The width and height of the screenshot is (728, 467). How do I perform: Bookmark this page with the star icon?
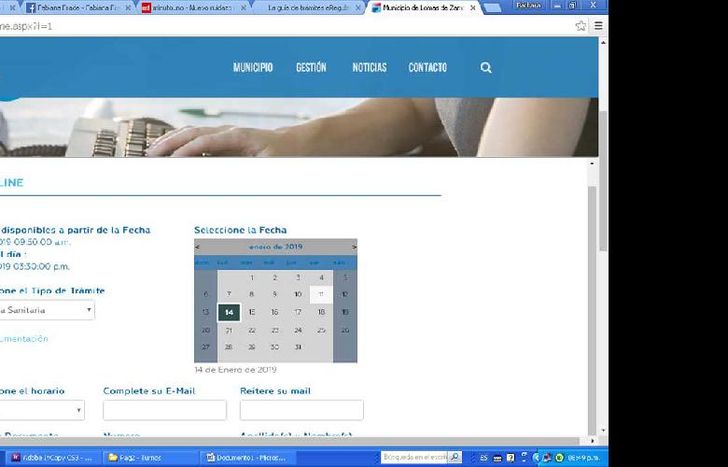tap(580, 26)
